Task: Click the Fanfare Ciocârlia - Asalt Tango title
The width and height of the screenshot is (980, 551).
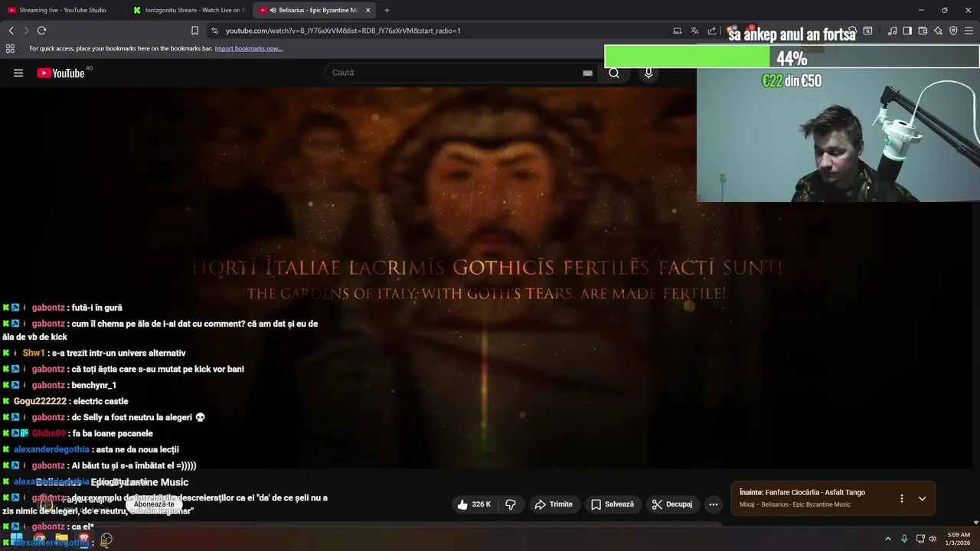Action: point(815,492)
